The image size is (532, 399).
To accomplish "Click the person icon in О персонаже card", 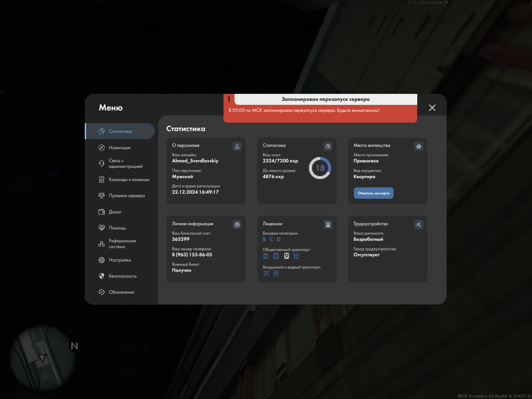I will click(x=237, y=146).
